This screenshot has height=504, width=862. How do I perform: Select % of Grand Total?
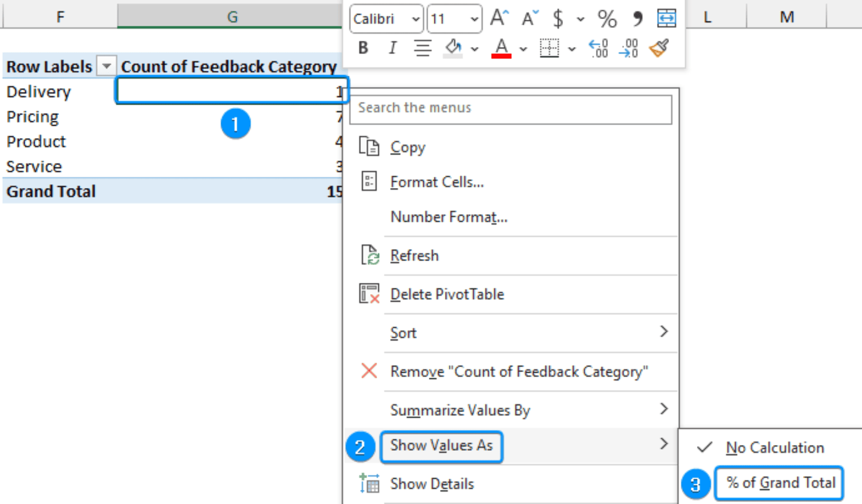click(780, 483)
